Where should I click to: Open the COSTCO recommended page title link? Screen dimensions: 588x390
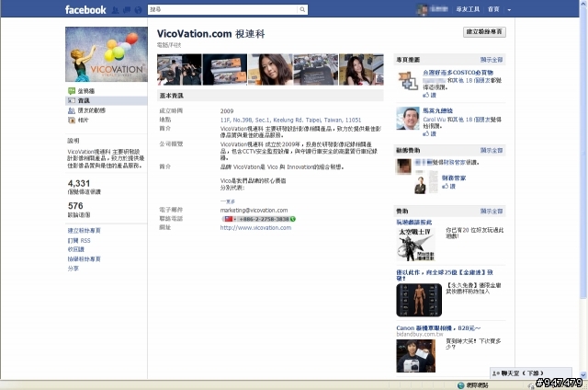[458, 73]
